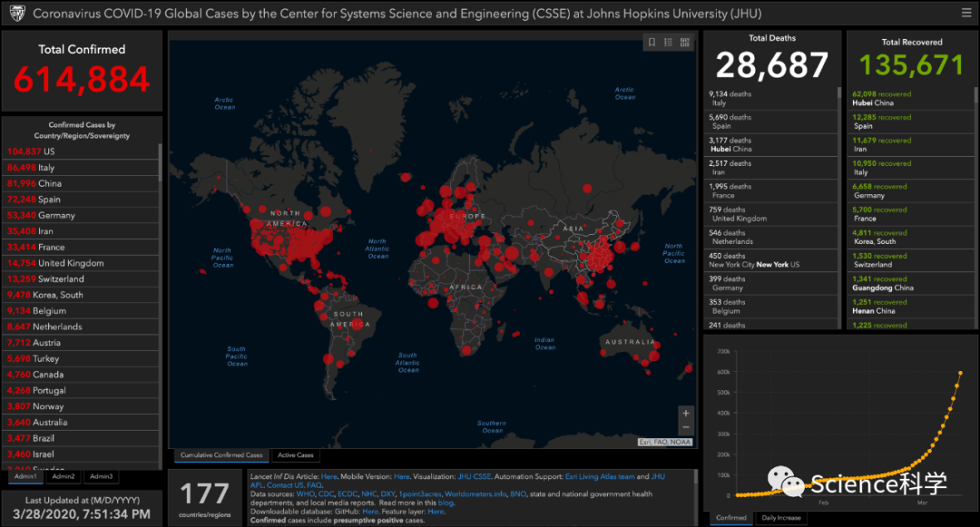
Task: Zoom in the map with plus button
Action: coord(686,414)
